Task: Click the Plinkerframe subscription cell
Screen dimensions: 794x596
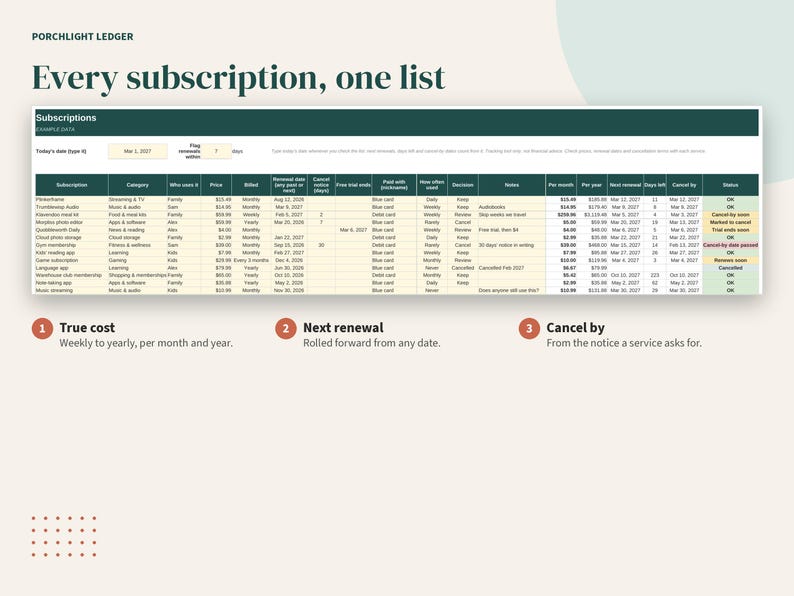Action: [x=72, y=200]
